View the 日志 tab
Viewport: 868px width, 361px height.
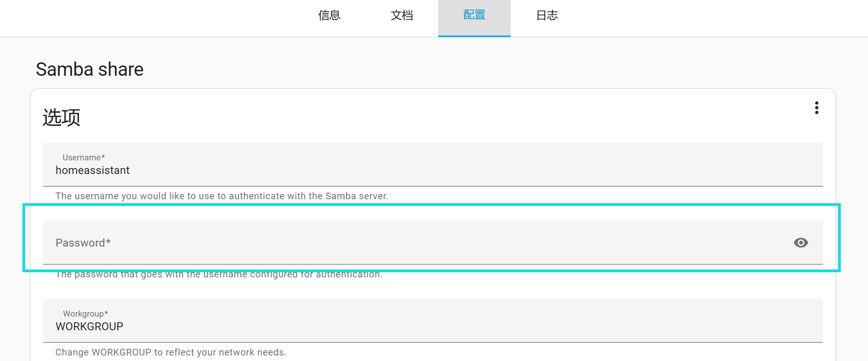pyautogui.click(x=547, y=16)
